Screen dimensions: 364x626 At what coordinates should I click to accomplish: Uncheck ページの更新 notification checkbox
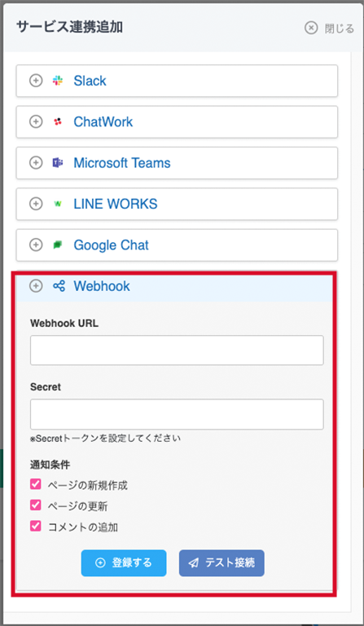click(36, 505)
